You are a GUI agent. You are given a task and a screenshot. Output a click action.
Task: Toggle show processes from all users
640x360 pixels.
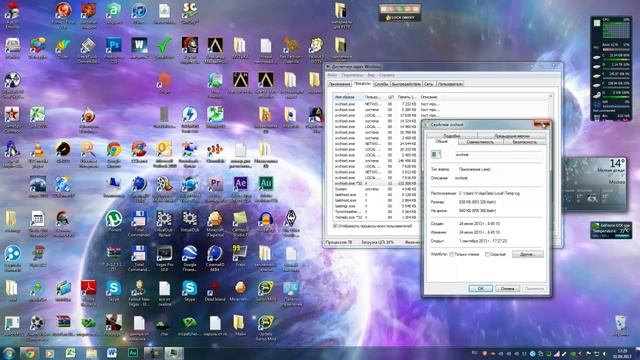point(335,226)
